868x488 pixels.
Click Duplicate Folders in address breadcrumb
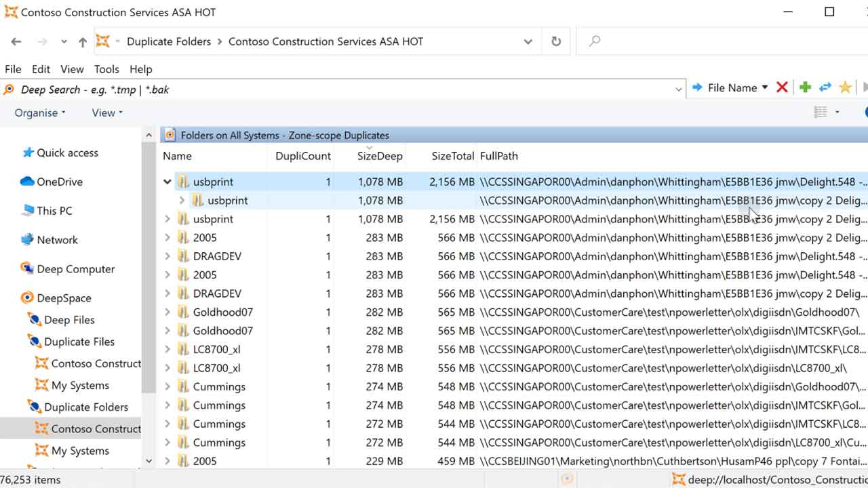click(x=169, y=41)
